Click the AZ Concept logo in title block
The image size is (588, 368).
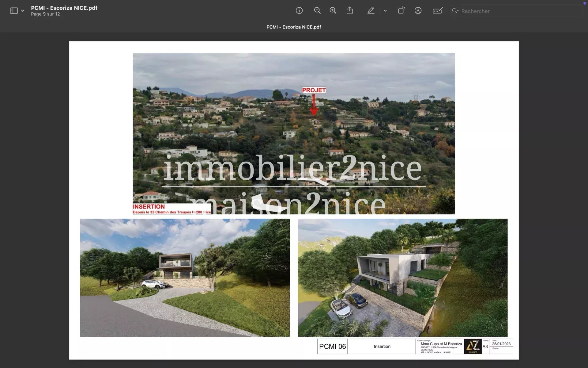[x=473, y=347]
